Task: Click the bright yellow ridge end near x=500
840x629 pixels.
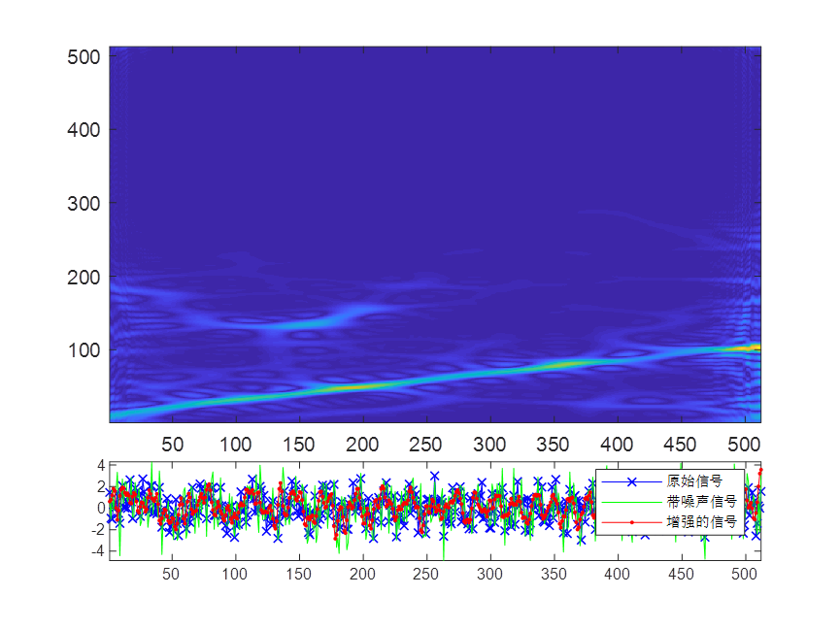Action: point(746,348)
